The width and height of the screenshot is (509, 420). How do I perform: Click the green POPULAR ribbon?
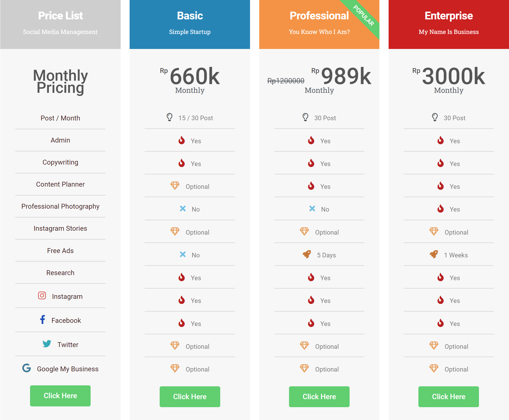pos(365,17)
